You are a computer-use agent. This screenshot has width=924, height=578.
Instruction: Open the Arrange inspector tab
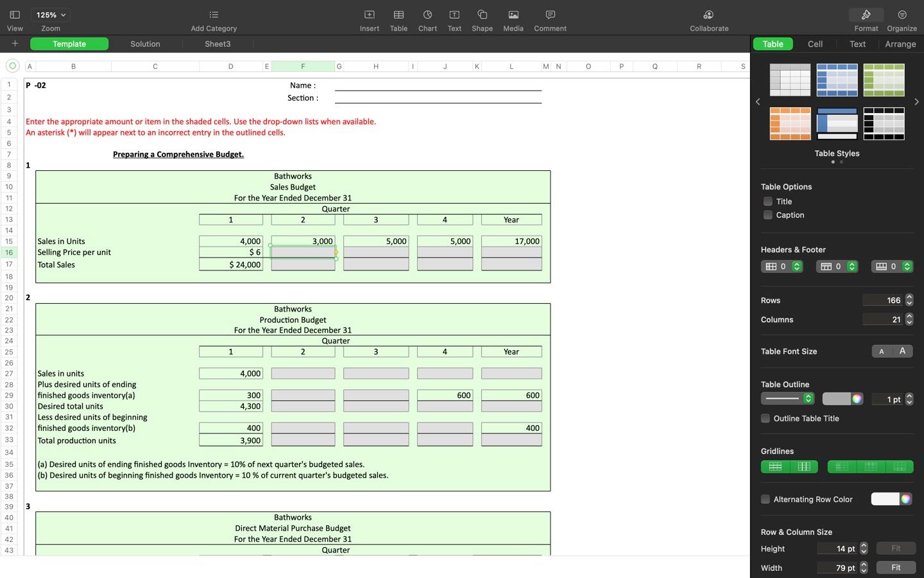click(x=900, y=44)
